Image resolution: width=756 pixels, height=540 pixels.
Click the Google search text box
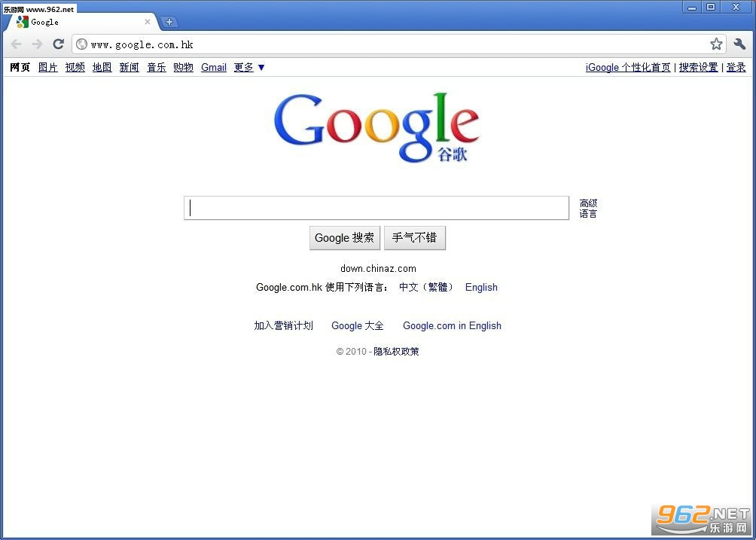[x=376, y=208]
